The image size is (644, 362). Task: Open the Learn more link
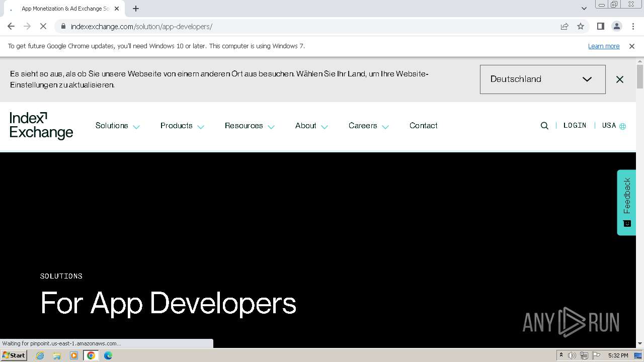pyautogui.click(x=604, y=46)
